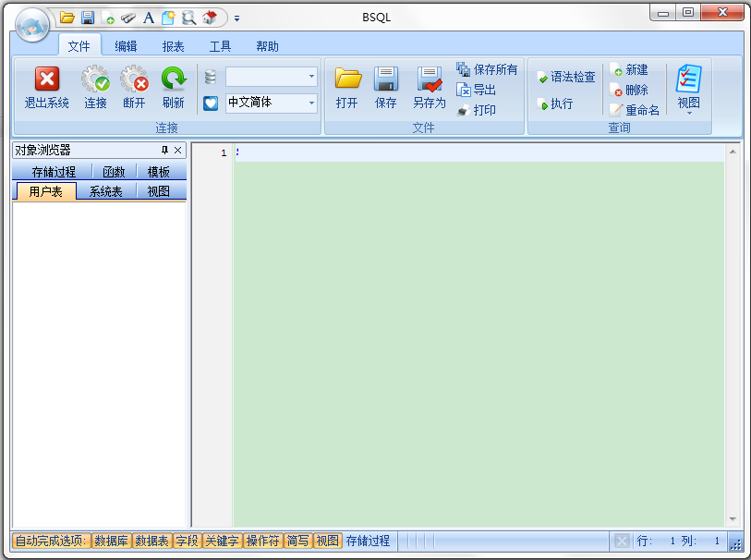Toggle 操作符 autocomplete option
This screenshot has width=751, height=560.
[263, 542]
